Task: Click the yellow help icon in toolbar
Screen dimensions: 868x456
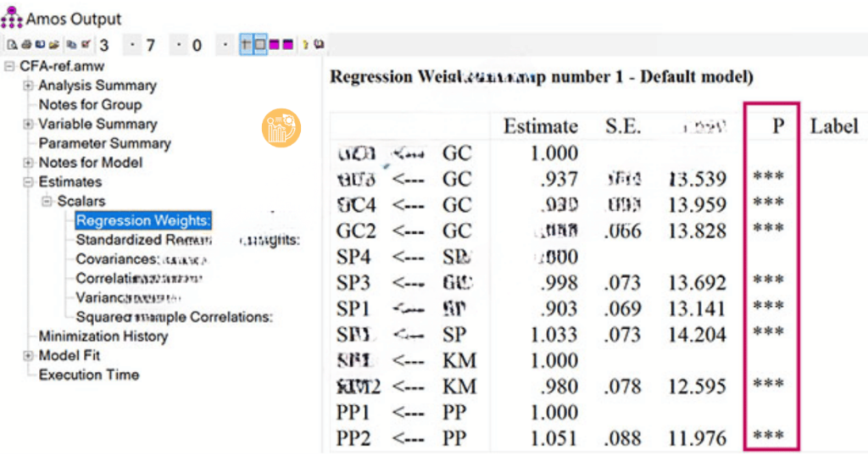Action: coord(305,45)
